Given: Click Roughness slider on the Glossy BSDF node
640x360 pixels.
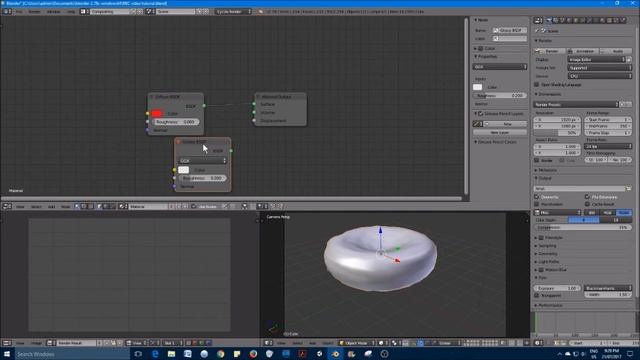Looking at the screenshot, I should pos(202,178).
